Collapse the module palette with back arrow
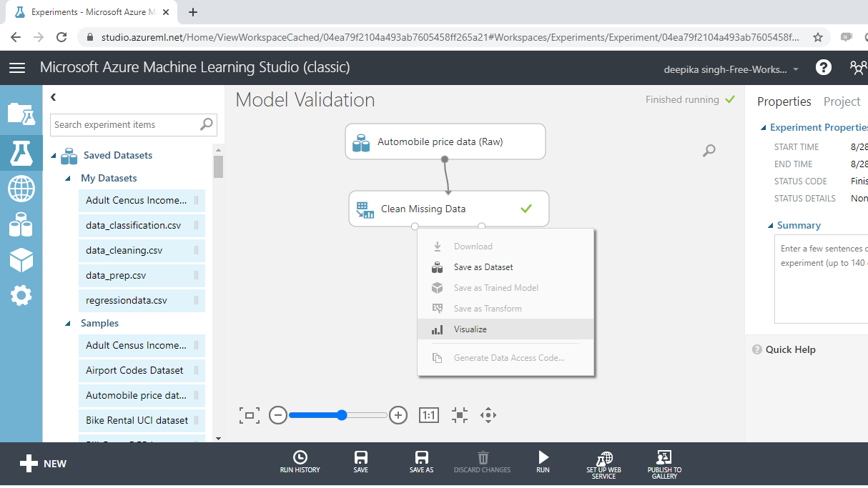This screenshot has width=868, height=488. tap(53, 97)
